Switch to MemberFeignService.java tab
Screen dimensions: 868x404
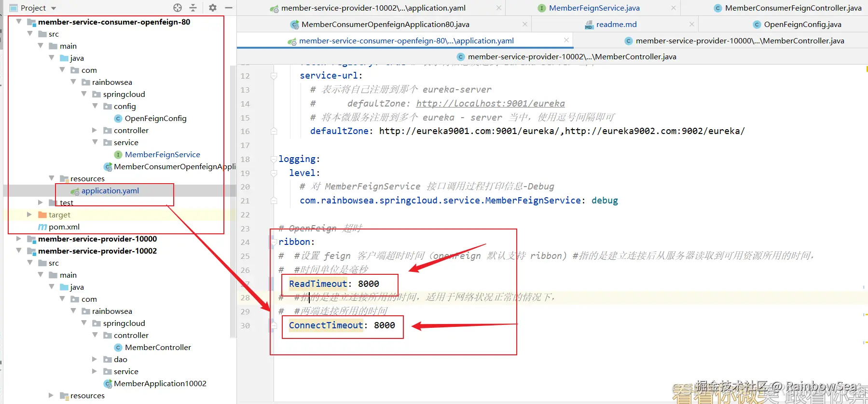pos(594,8)
